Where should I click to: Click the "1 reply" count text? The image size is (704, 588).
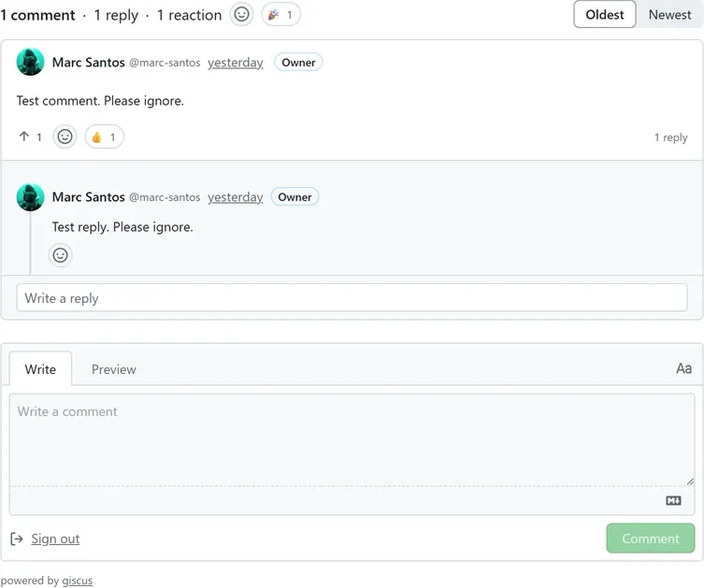[670, 137]
